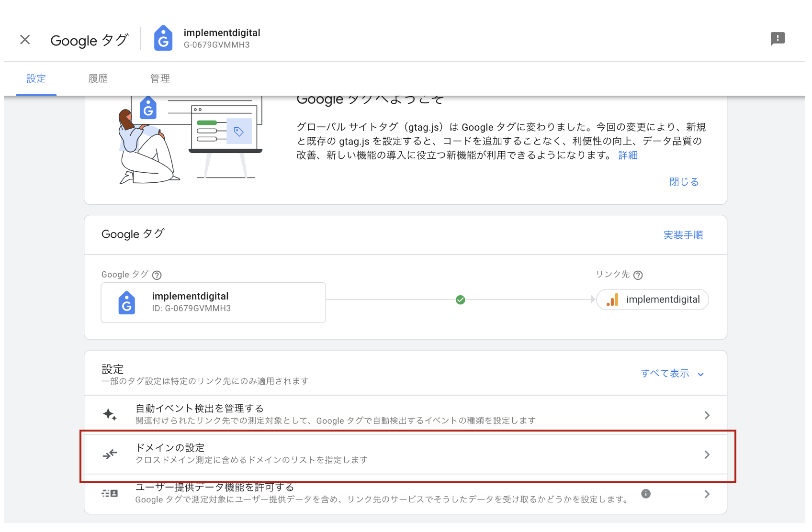Close the Google タグ panel with X

pos(25,40)
